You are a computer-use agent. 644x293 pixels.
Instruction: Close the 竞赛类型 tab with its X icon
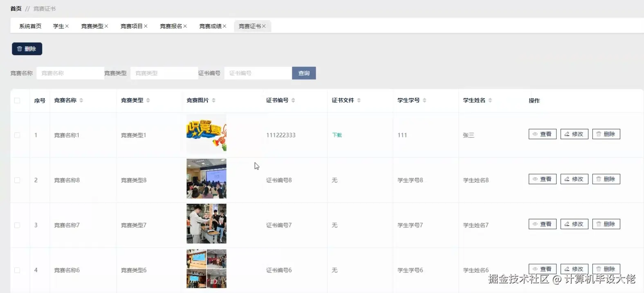(106, 26)
